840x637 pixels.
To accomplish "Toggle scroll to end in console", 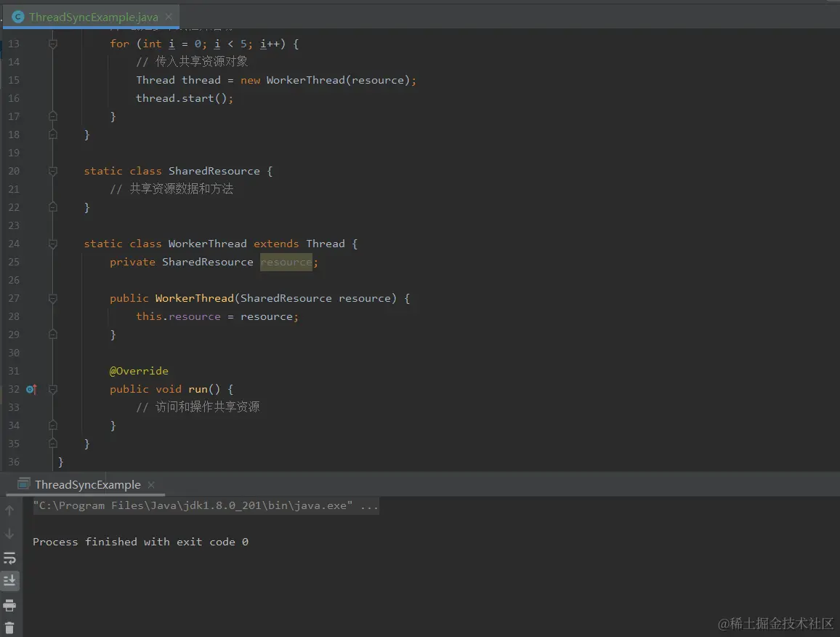I will click(x=9, y=581).
